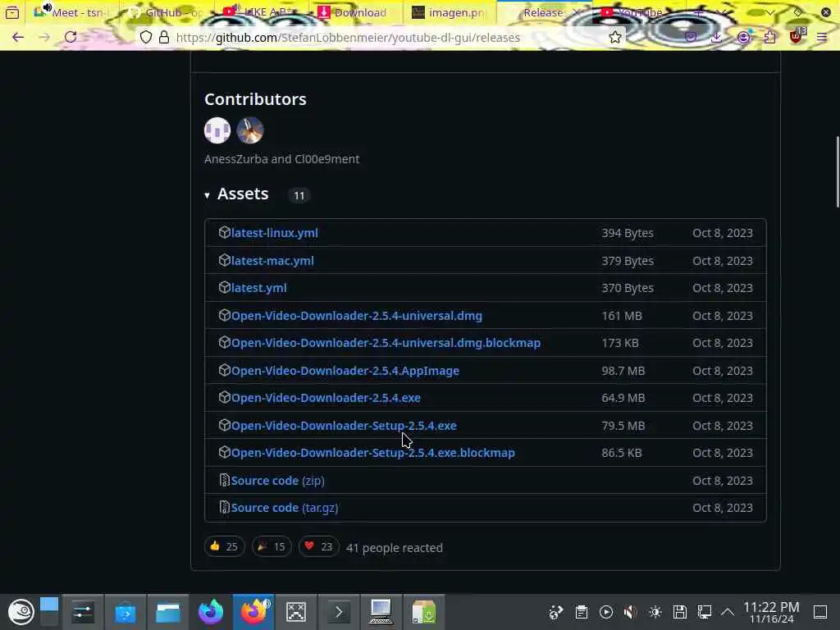This screenshot has width=840, height=630.
Task: Open AnessZurba contributor avatar
Action: click(x=217, y=130)
